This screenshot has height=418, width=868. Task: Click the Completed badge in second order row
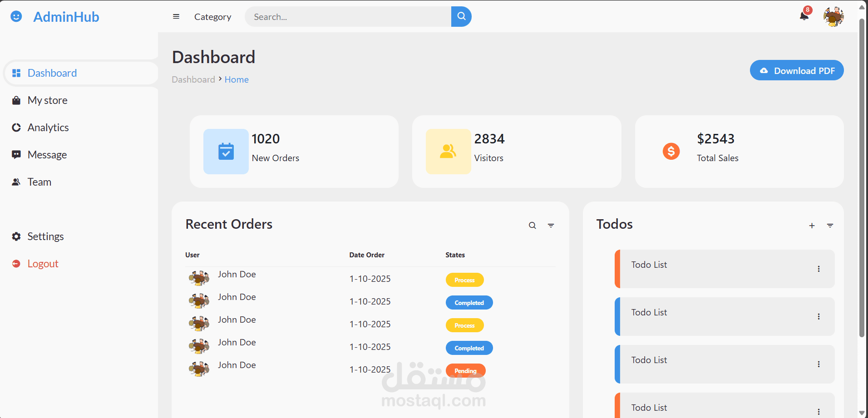(469, 303)
